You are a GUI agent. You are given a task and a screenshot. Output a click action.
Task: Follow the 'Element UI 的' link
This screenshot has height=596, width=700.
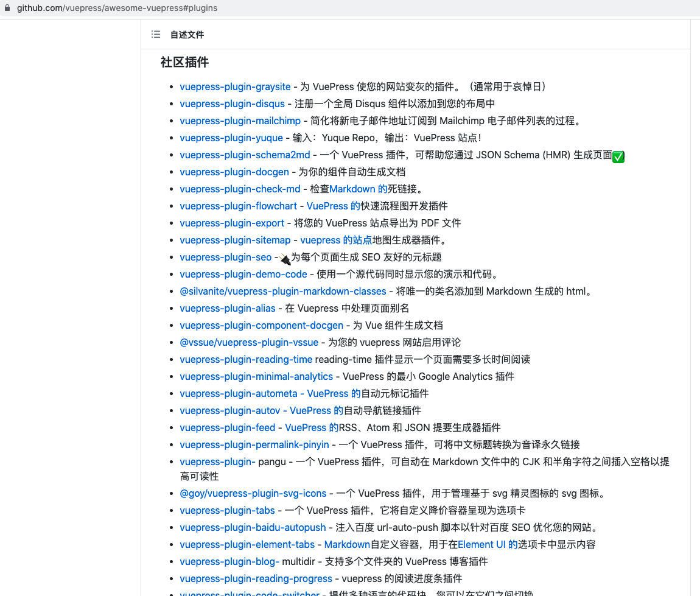(488, 545)
